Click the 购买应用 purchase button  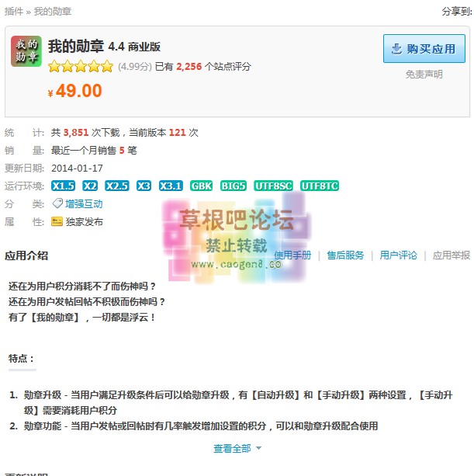[424, 49]
